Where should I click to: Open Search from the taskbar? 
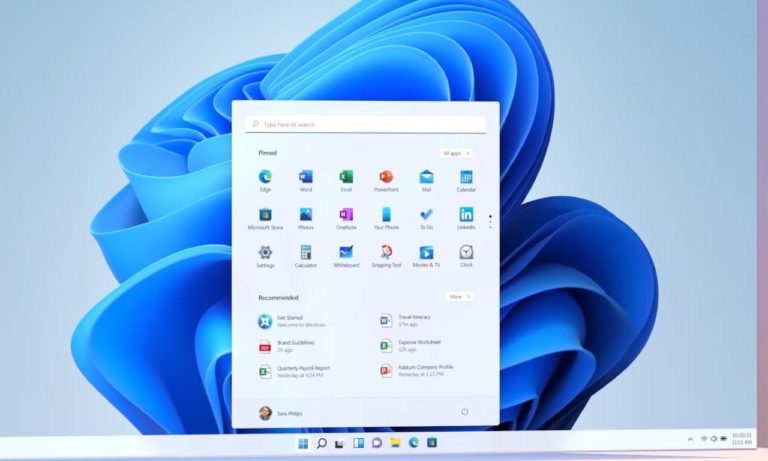321,443
